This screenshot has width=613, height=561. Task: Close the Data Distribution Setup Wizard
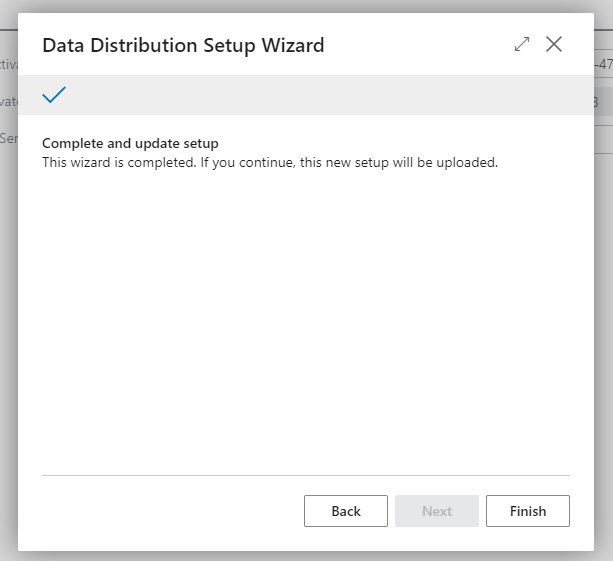554,44
